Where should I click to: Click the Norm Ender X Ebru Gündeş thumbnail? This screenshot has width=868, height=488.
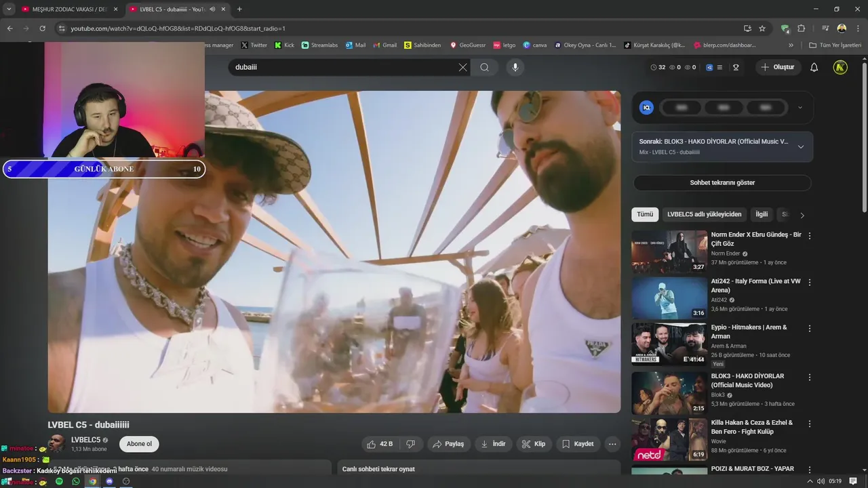[x=669, y=251]
